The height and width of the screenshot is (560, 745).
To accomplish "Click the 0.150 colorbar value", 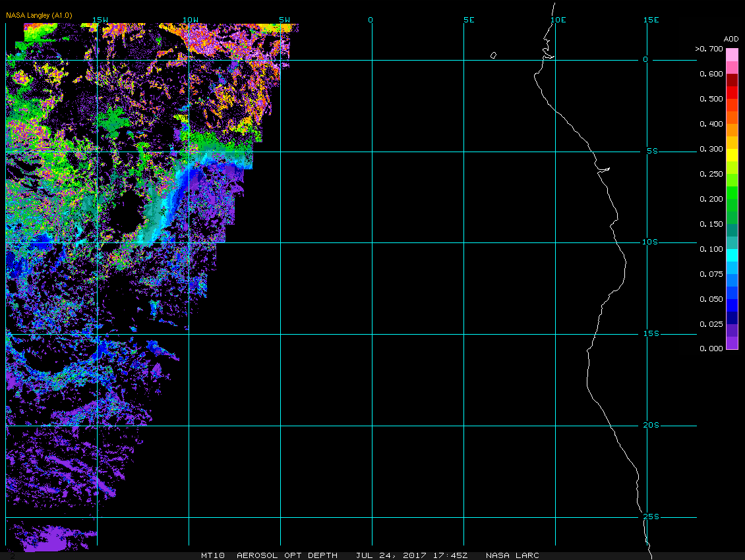I will [x=711, y=224].
